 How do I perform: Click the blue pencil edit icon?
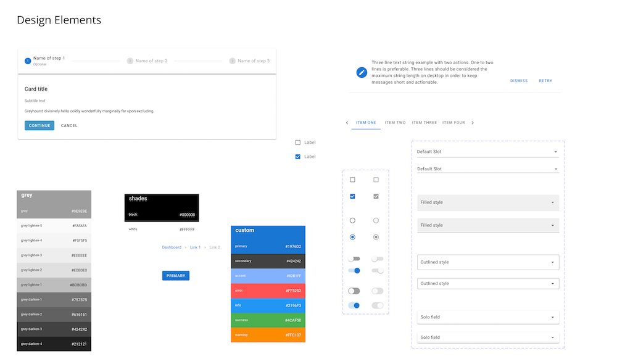(x=362, y=72)
